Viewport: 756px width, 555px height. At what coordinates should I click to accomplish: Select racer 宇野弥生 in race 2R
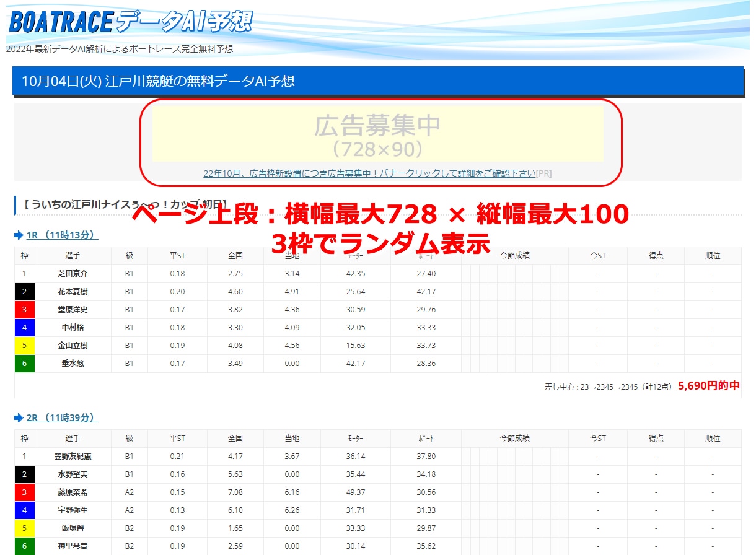point(73,510)
